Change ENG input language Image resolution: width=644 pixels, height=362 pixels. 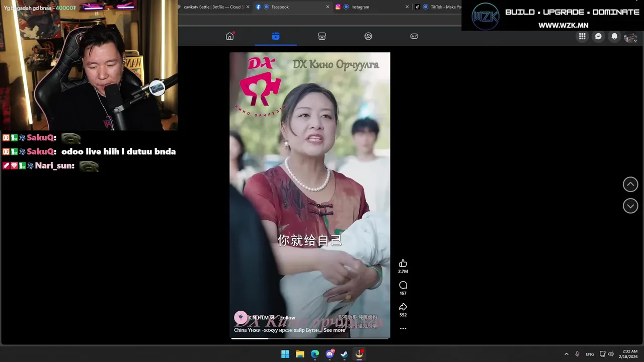590,354
